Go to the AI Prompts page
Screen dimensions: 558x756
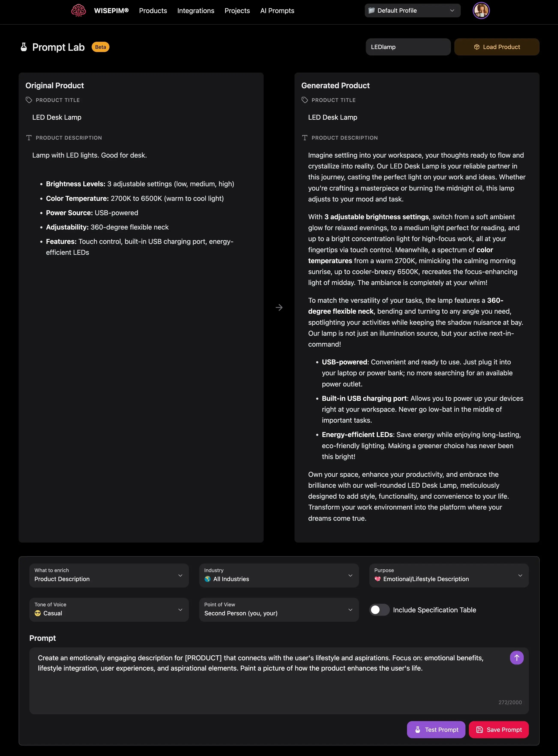[277, 11]
